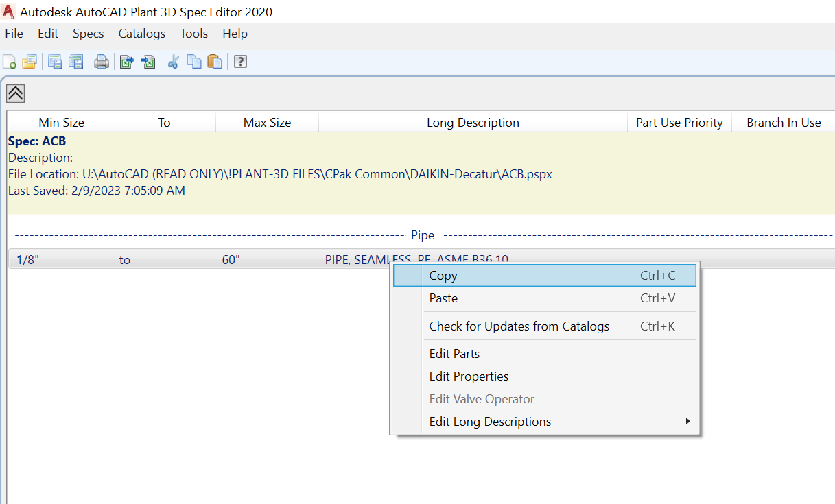Screen dimensions: 835x504
Task: Open the Catalogs menu
Action: pos(142,34)
